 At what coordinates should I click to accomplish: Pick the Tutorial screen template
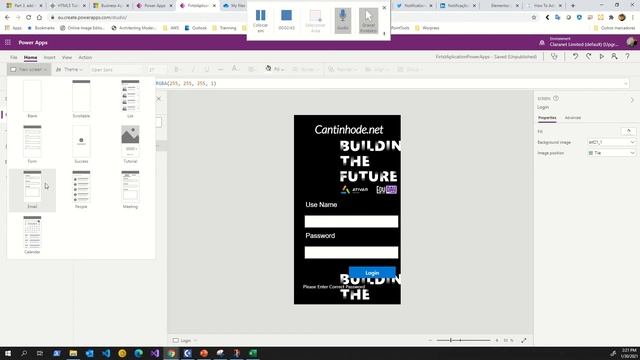(130, 144)
